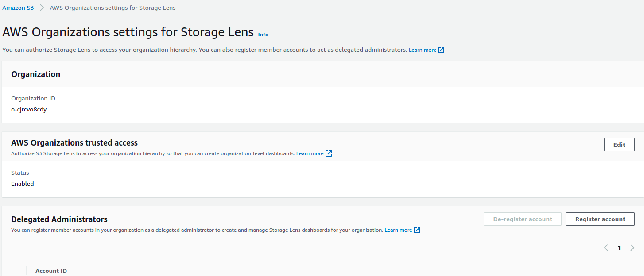The height and width of the screenshot is (276, 644).
Task: Go to next page of delegated administrators
Action: [632, 248]
